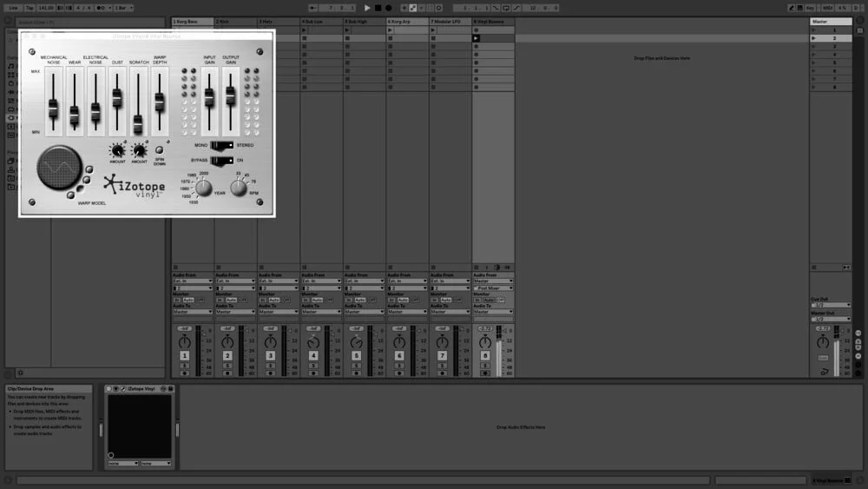Arm track 2 for recording

(x=227, y=373)
